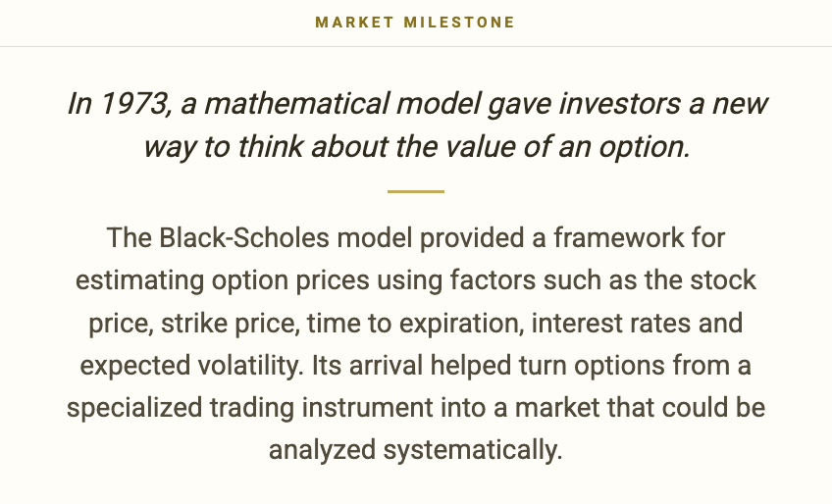The width and height of the screenshot is (832, 504).
Task: Click the MARKET MILESTONE header label
Action: click(x=415, y=23)
